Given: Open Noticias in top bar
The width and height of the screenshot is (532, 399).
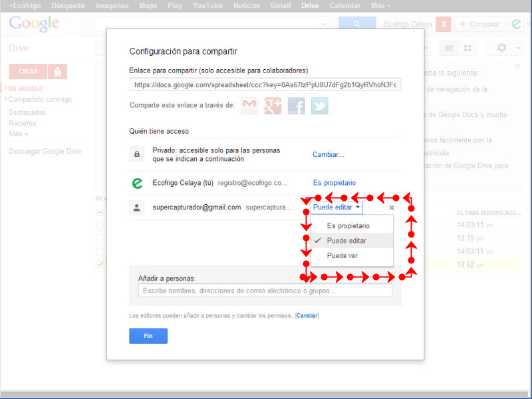Looking at the screenshot, I should tap(247, 5).
